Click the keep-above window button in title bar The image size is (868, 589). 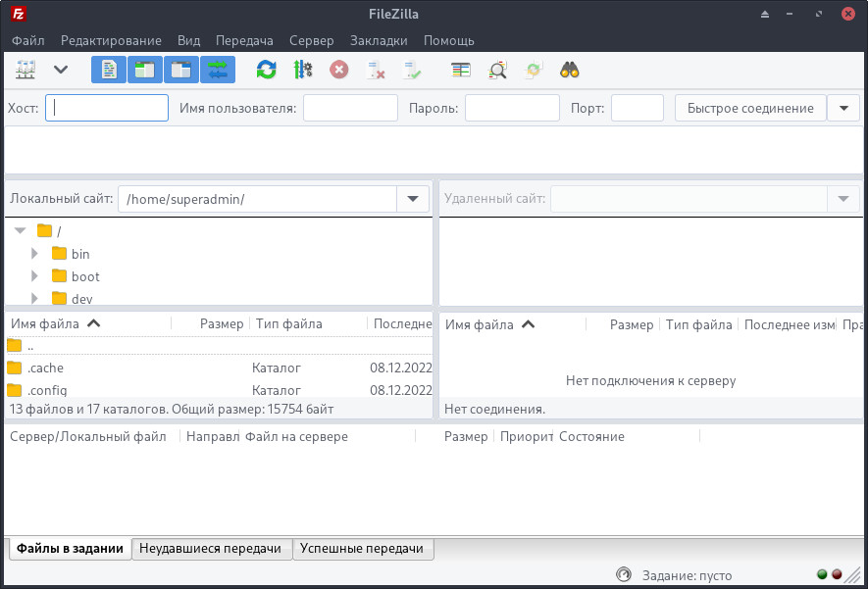pyautogui.click(x=764, y=14)
